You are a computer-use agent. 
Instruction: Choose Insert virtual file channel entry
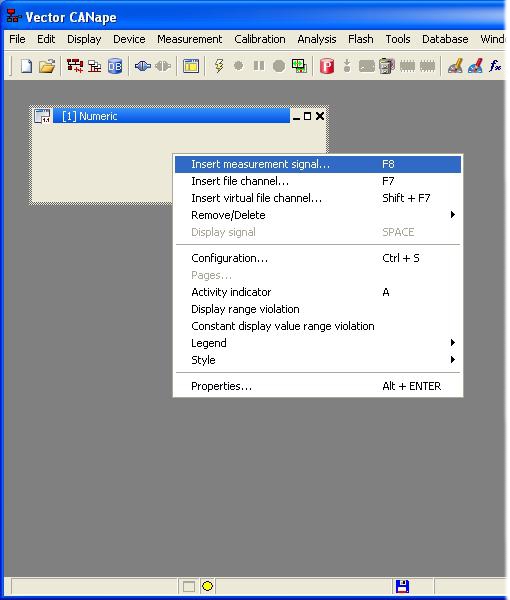[x=318, y=198]
